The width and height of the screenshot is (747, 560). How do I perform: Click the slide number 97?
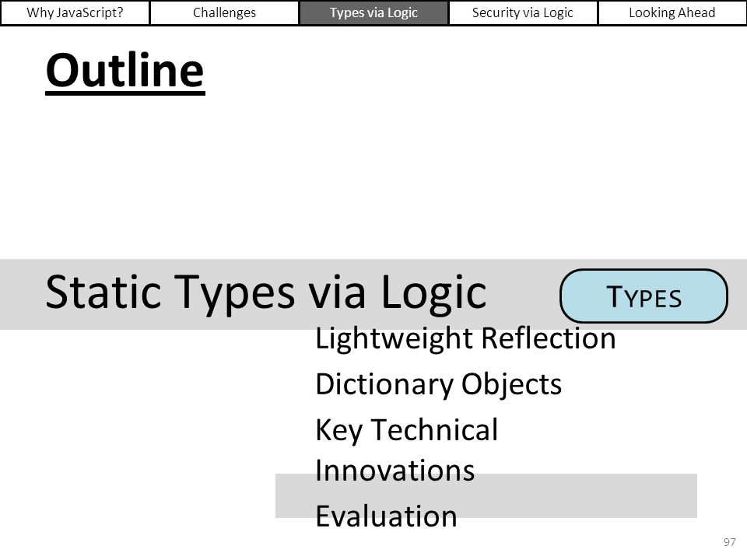pos(729,542)
